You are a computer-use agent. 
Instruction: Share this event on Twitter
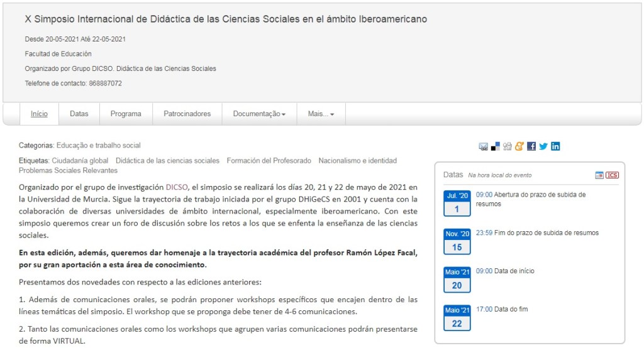click(x=543, y=146)
